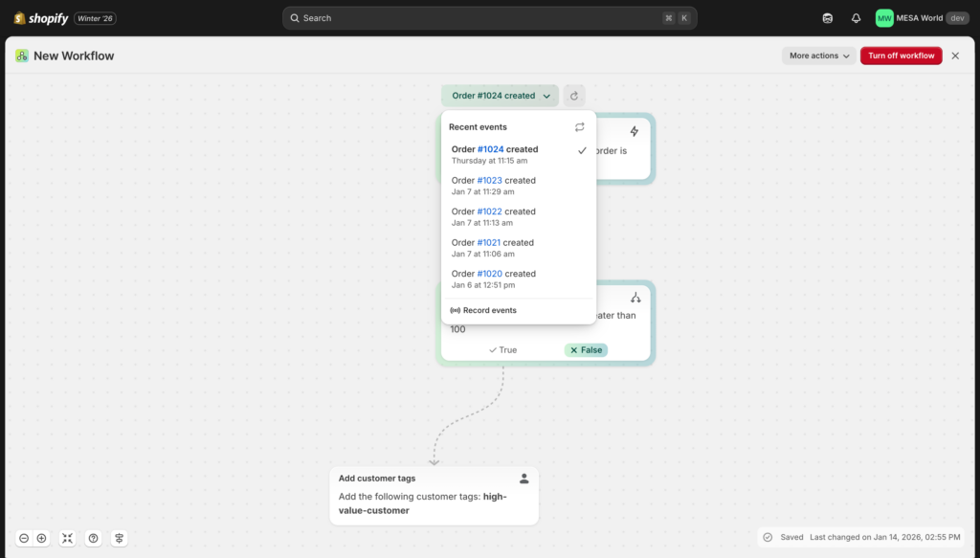This screenshot has width=980, height=558.
Task: Open the Order #1024 created trigger dropdown
Action: pos(499,95)
